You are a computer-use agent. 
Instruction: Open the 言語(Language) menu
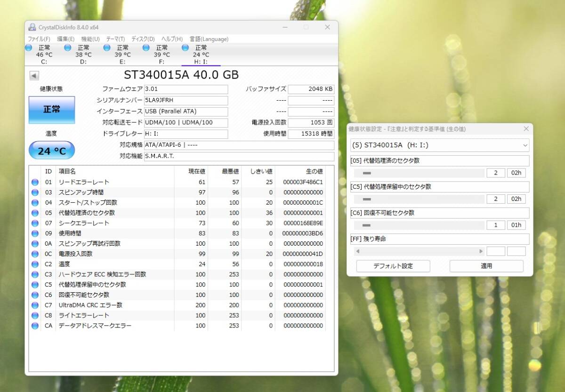point(209,39)
